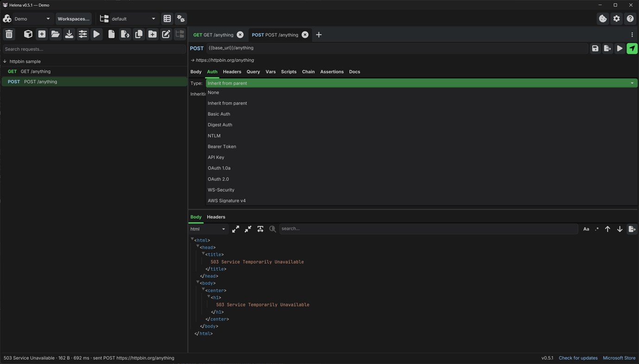The image size is (639, 364).
Task: Open the three-dot menu in the tab bar
Action: tap(632, 35)
